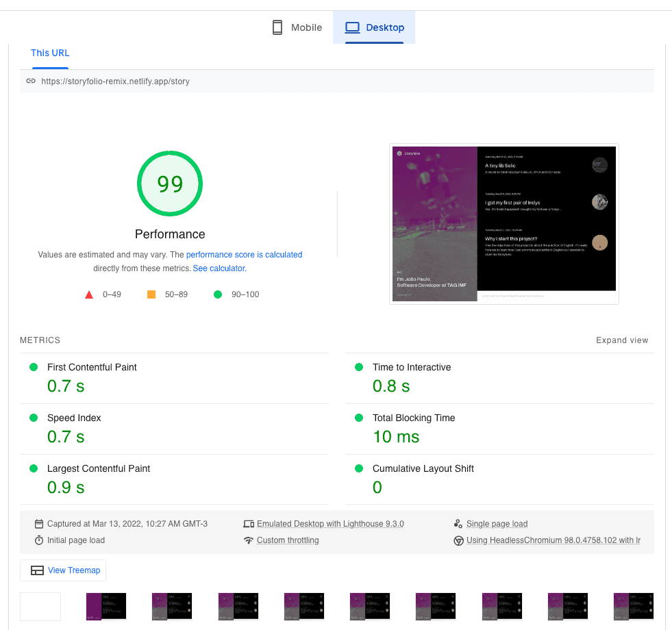Open the performance score is calculated link
672x630 pixels.
pos(245,255)
